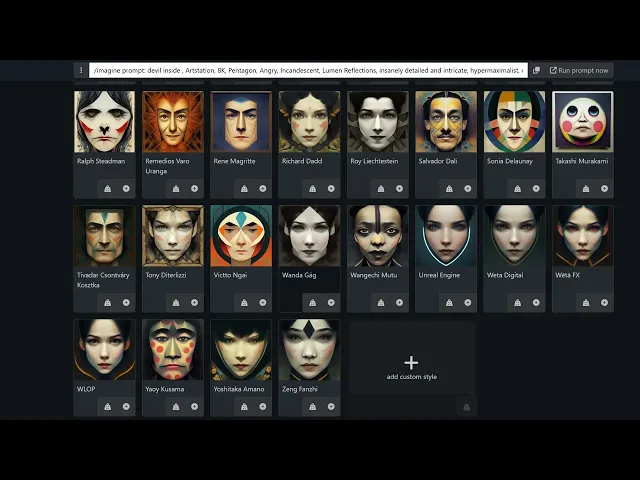Open weight icon on Yaoy Kusama card
Screen dimensions: 640x480
176,407
